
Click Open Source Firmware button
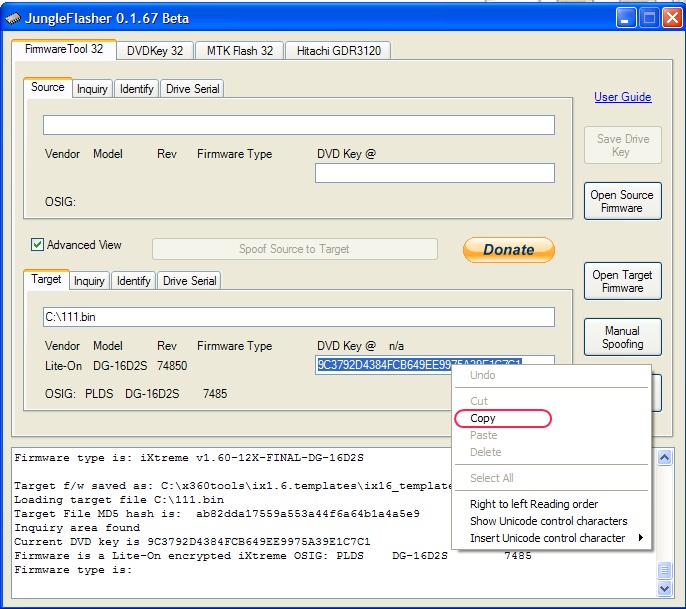tap(623, 201)
